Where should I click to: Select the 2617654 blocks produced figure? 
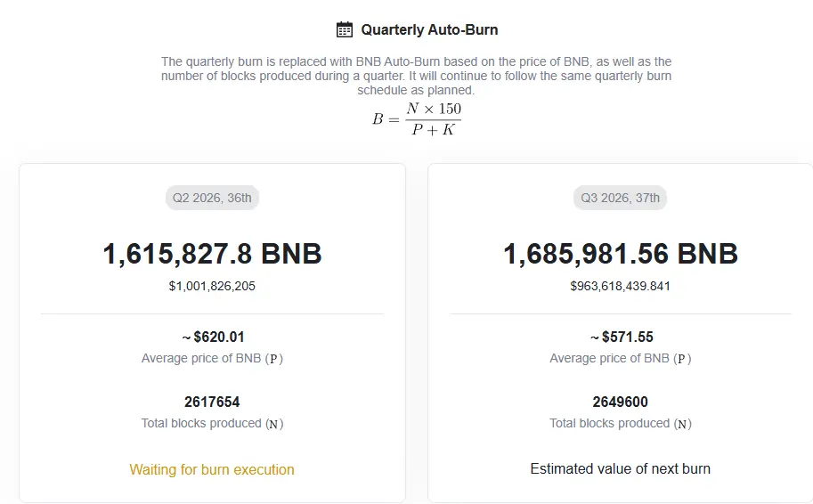click(212, 402)
